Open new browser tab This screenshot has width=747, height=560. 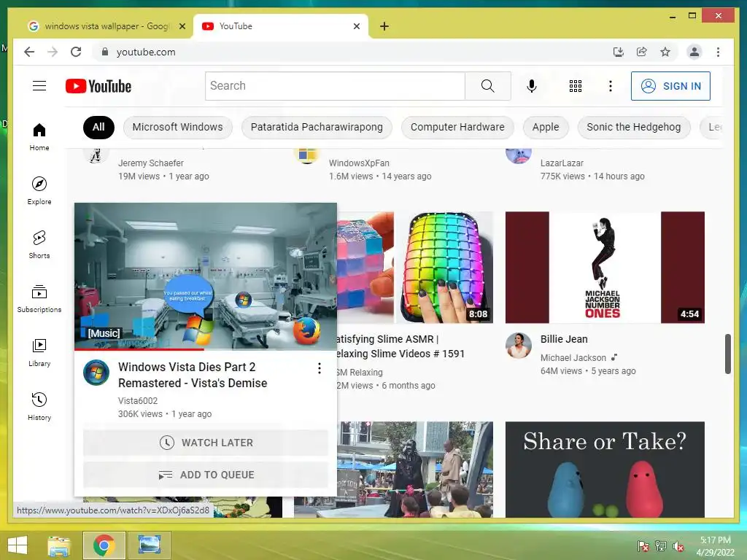384,26
